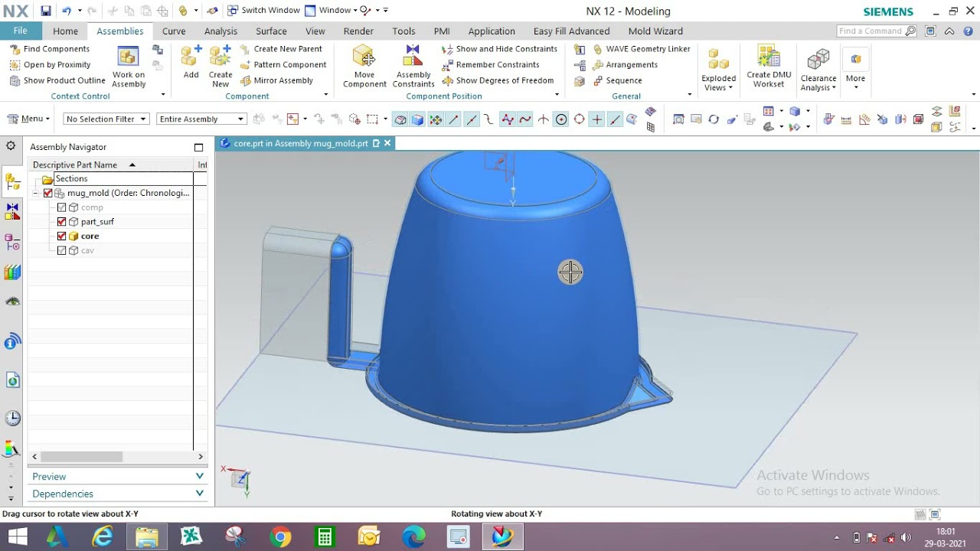The image size is (980, 551).
Task: Click the Help question mark icon
Action: (x=966, y=31)
